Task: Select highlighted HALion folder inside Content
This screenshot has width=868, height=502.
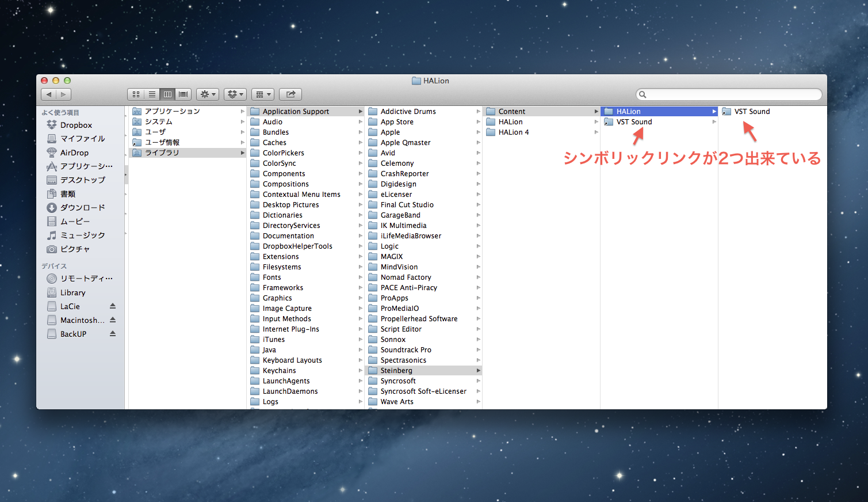Action: [x=659, y=111]
